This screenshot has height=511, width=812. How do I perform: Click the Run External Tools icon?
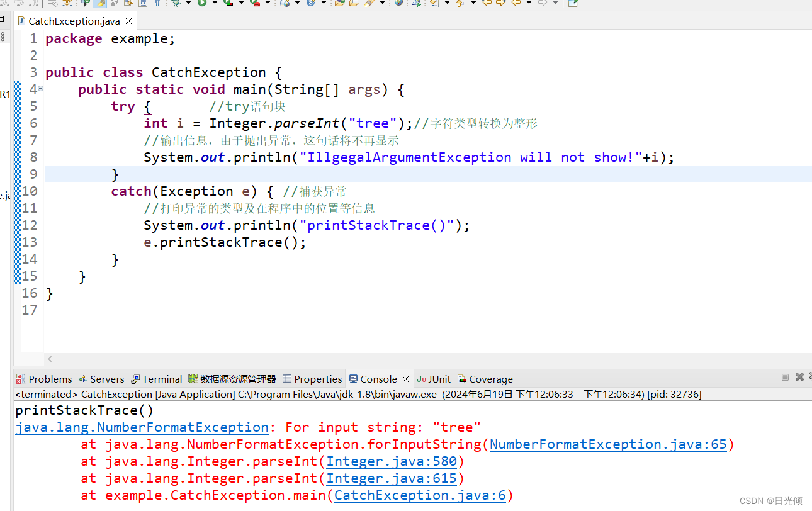click(x=255, y=3)
